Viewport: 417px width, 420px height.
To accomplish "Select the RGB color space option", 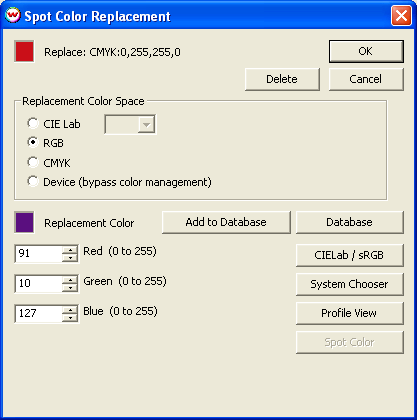I will pos(33,142).
